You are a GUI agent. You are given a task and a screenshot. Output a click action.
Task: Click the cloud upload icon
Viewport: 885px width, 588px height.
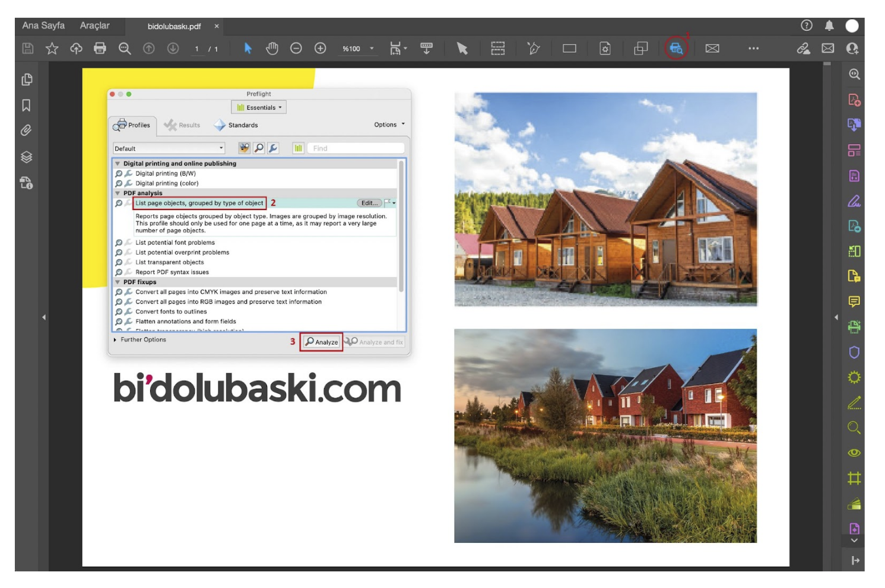[76, 49]
